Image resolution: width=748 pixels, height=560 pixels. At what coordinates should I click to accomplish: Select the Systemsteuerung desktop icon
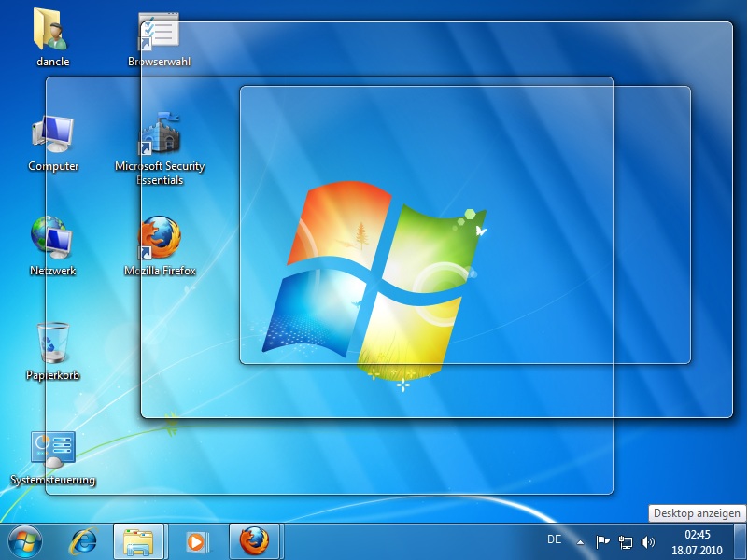click(53, 449)
